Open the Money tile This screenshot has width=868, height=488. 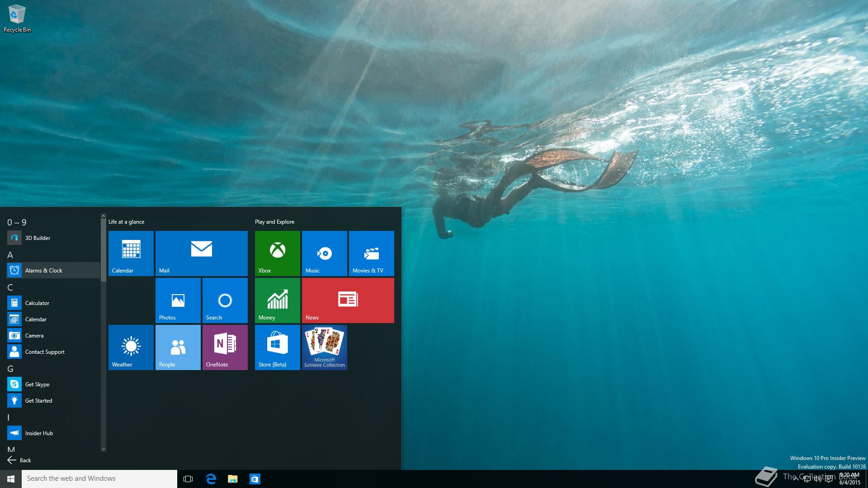tap(278, 300)
